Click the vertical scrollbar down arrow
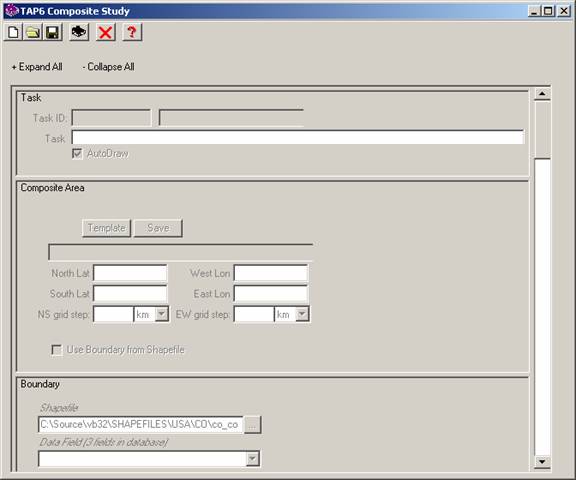The width and height of the screenshot is (576, 480). click(542, 462)
